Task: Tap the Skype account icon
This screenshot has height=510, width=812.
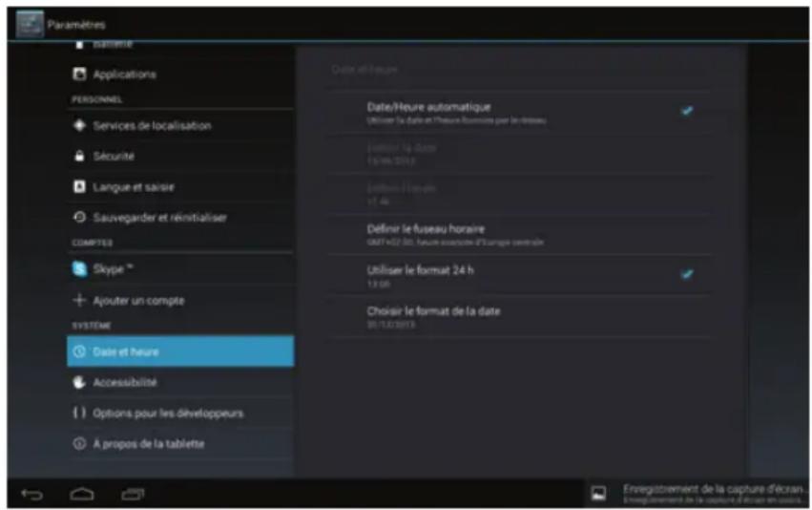Action: [79, 269]
